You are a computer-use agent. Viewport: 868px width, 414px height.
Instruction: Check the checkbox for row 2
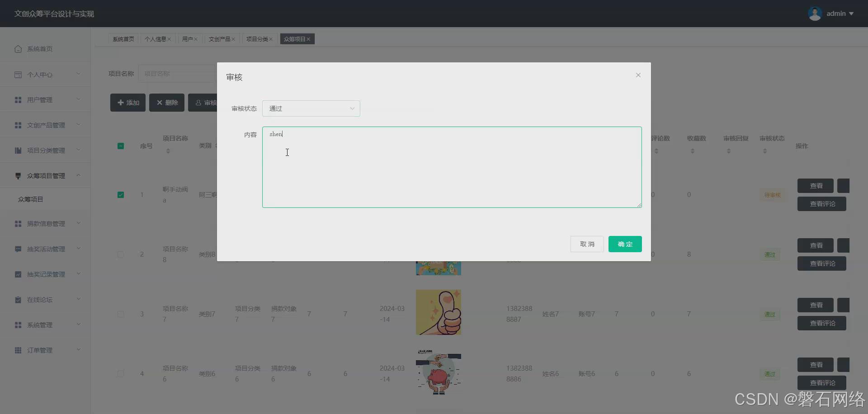tap(121, 254)
